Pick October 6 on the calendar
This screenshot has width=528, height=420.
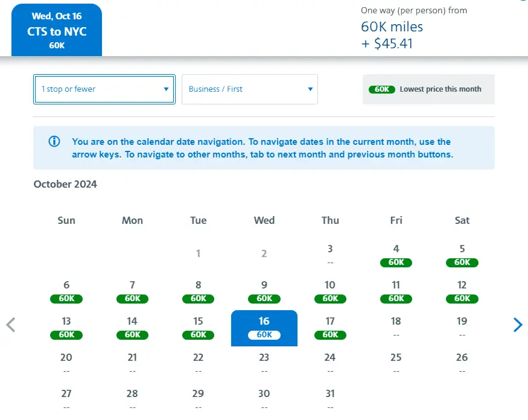[66, 291]
